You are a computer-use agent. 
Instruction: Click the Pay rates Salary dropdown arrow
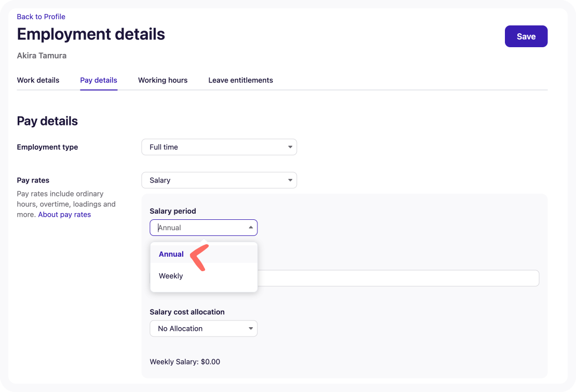pyautogui.click(x=290, y=180)
